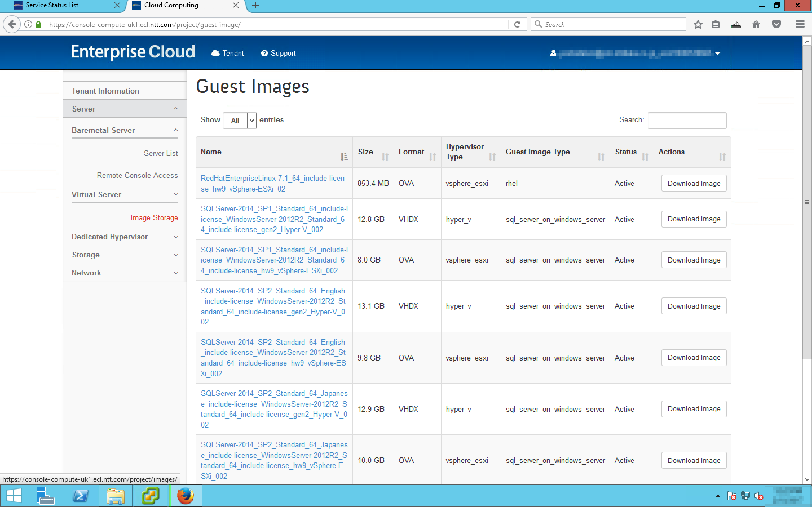Sort table by Status column arrows
This screenshot has height=507, width=812.
pyautogui.click(x=645, y=157)
